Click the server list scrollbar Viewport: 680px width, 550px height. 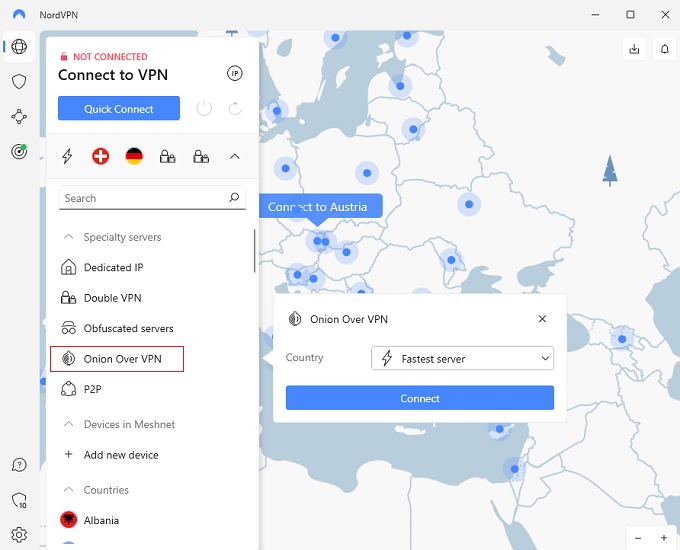coord(255,251)
